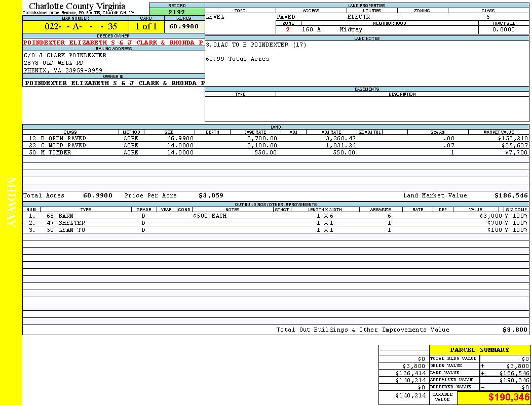Click the red taxable value $190,346
The width and height of the screenshot is (532, 405).
pos(509,398)
